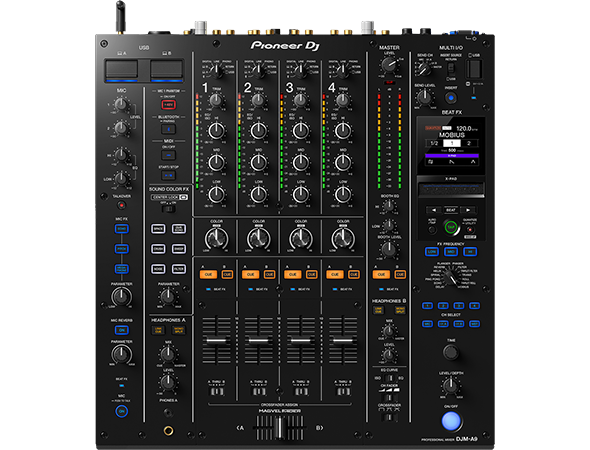Touch the X-Pad strip
590x450 pixels.
451,190
